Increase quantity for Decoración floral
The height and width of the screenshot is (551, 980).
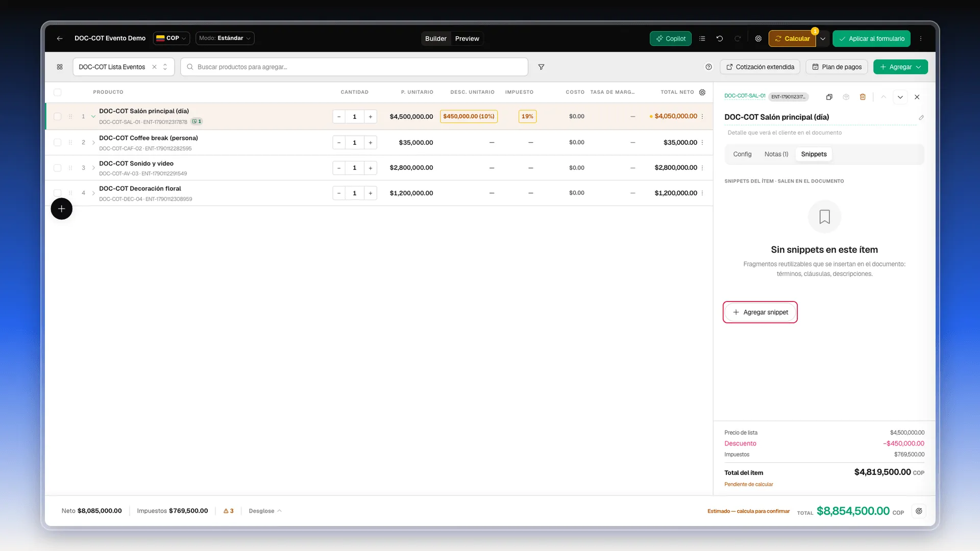tap(371, 193)
